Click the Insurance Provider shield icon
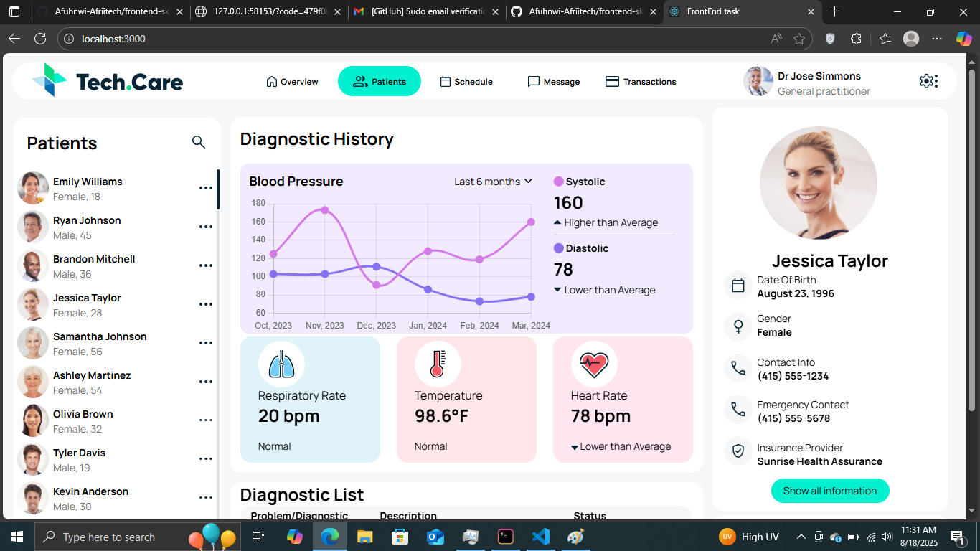Screen dimensions: 980x551 point(738,451)
